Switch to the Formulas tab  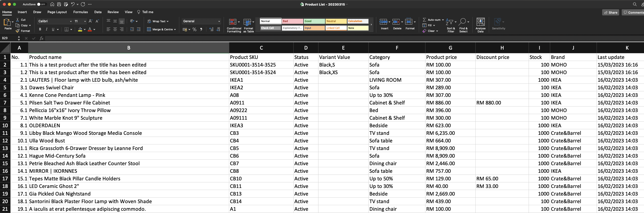[80, 12]
